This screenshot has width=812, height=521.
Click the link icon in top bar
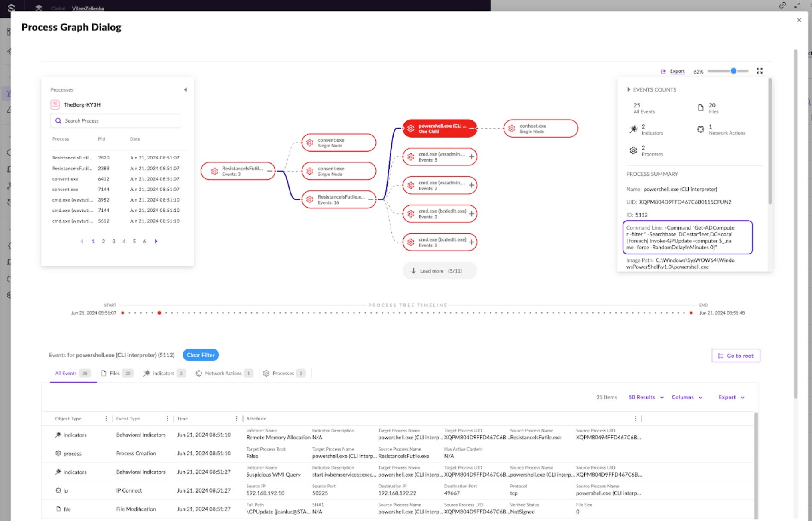[x=782, y=6]
